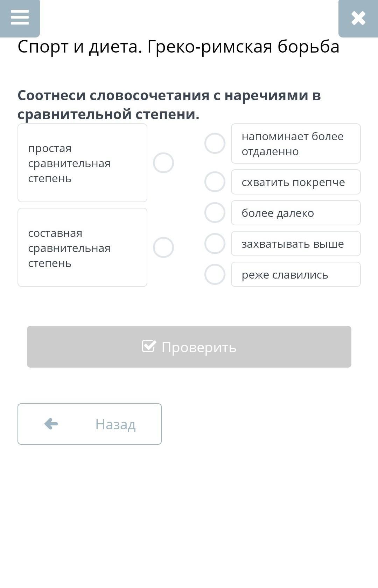The width and height of the screenshot is (378, 588).
Task: Select the connector circle for составная сравнительная степень
Action: [163, 247]
